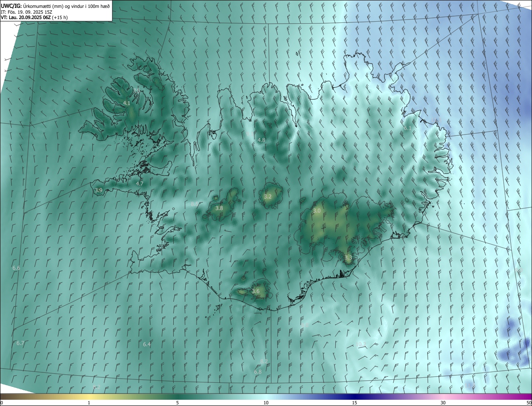
Task: Click the 3.8 value label
Action: pyautogui.click(x=219, y=208)
